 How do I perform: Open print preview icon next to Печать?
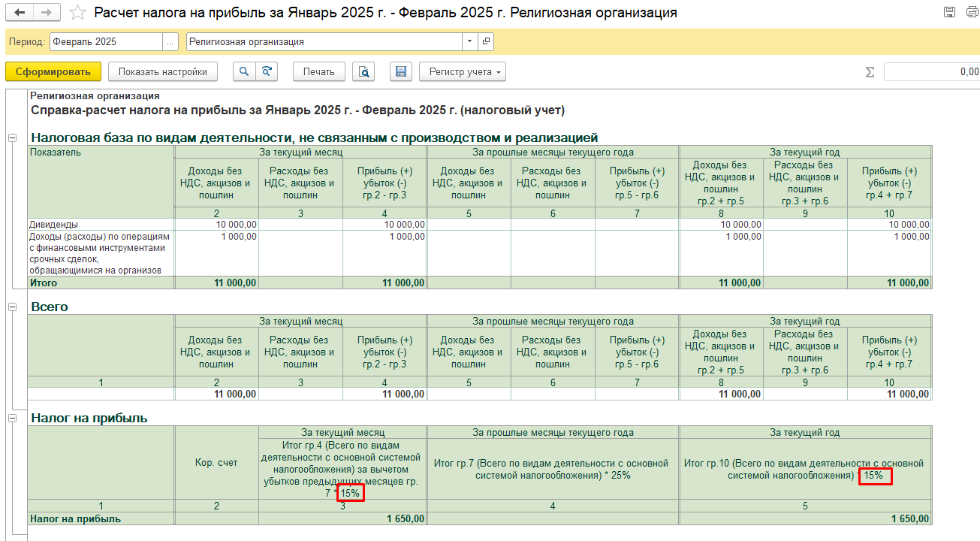[x=364, y=72]
